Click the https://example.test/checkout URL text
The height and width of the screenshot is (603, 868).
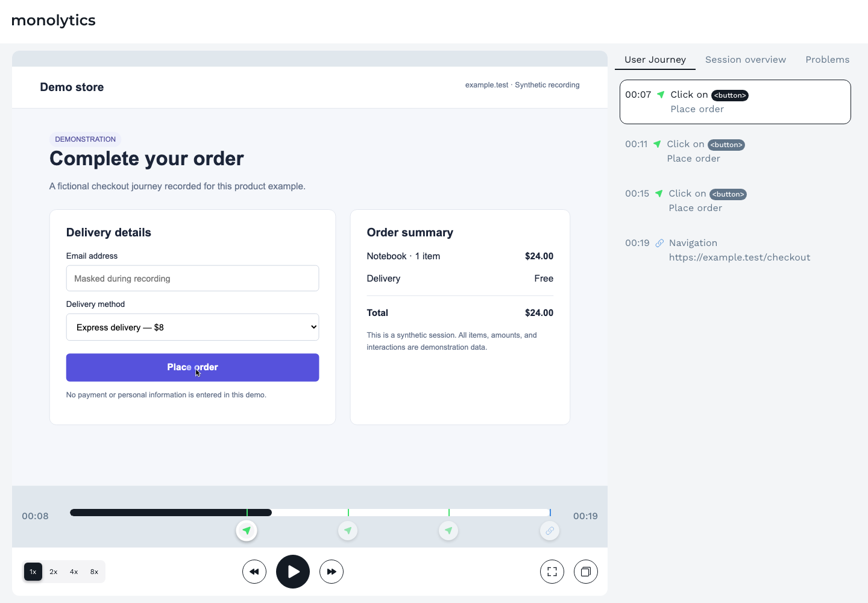[x=740, y=257]
